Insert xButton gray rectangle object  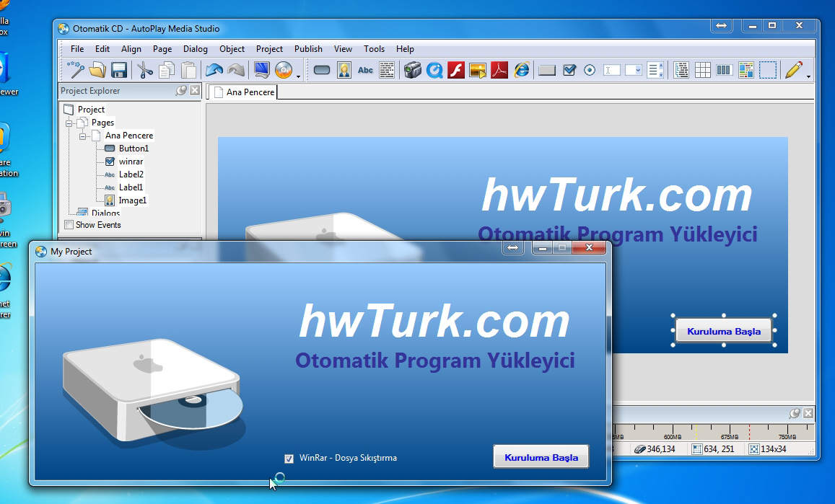point(547,70)
